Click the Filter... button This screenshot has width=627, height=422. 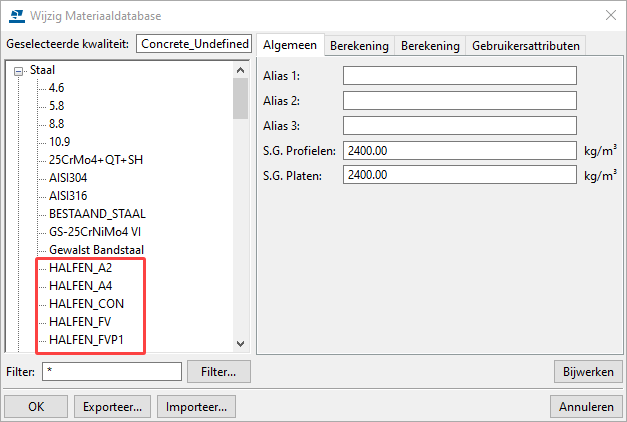click(219, 372)
